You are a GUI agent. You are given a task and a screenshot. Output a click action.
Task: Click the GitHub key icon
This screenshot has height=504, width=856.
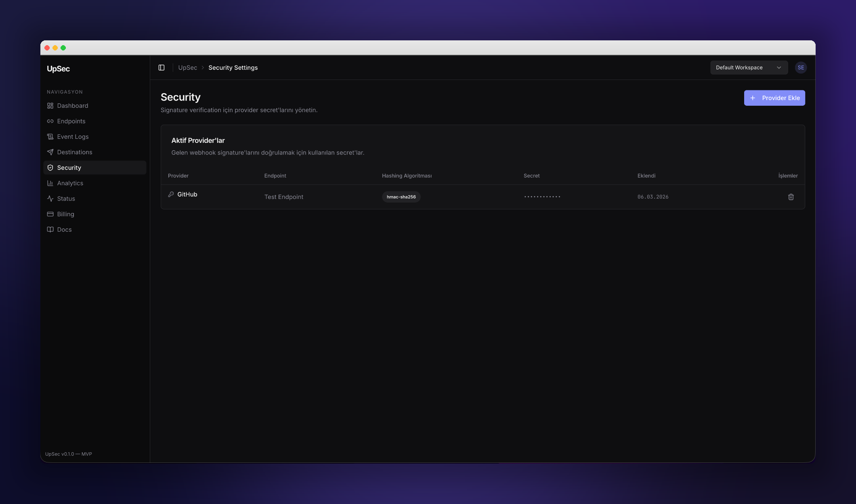[x=171, y=194]
